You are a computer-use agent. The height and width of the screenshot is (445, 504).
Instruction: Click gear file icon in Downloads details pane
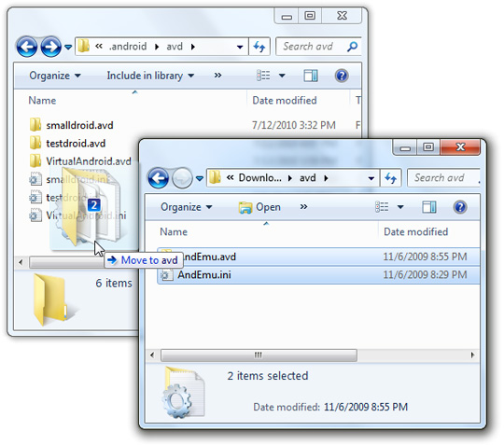184,393
